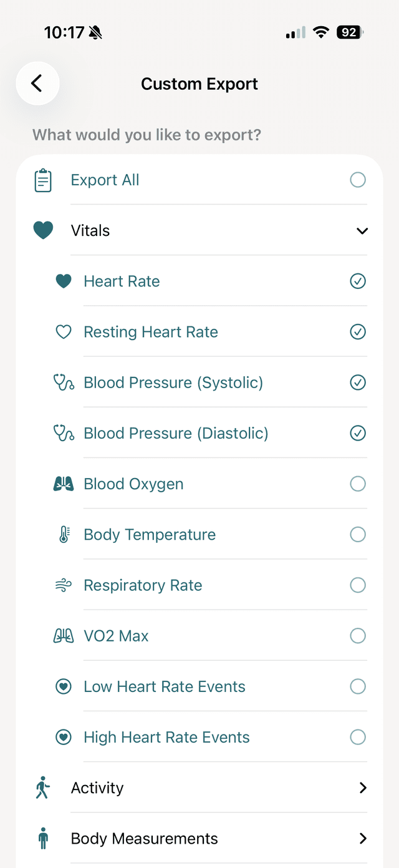Click the Activity walking figure icon

pyautogui.click(x=43, y=788)
